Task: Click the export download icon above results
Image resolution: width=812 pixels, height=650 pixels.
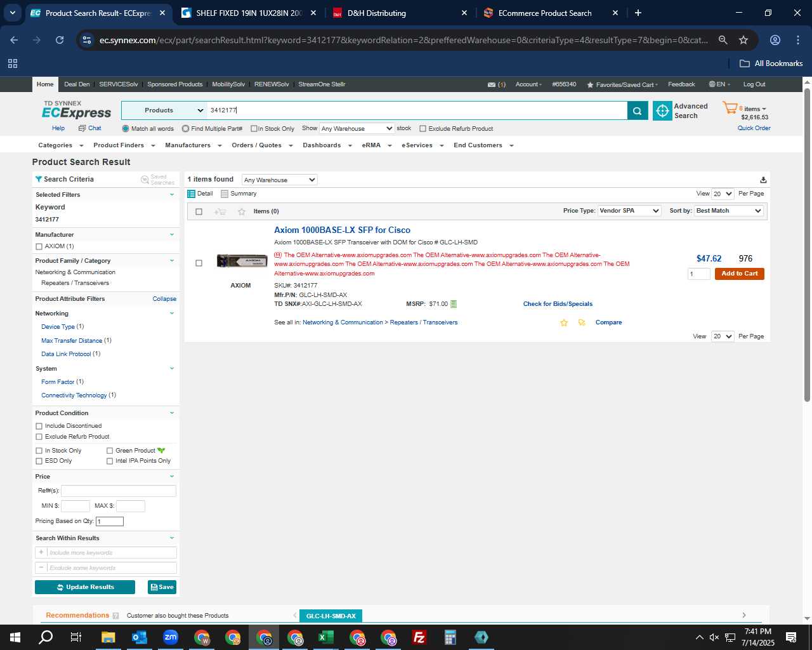Action: (x=763, y=180)
